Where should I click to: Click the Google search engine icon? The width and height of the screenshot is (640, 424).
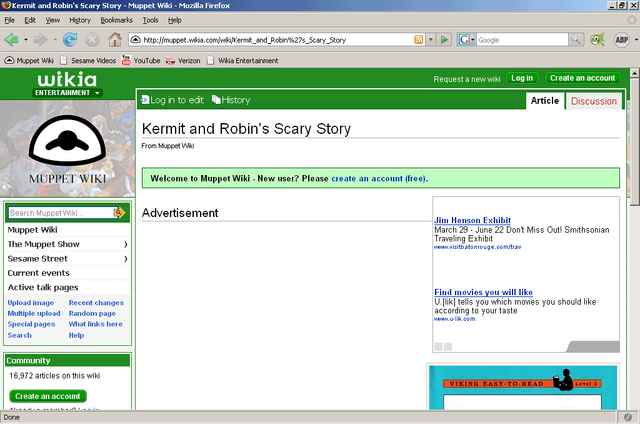click(x=464, y=40)
